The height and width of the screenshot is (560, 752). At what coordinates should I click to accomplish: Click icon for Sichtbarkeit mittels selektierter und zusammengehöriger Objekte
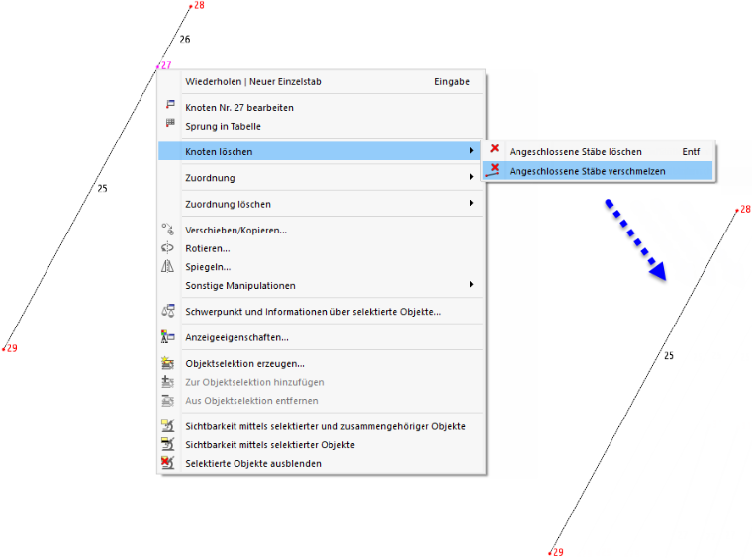pyautogui.click(x=168, y=425)
